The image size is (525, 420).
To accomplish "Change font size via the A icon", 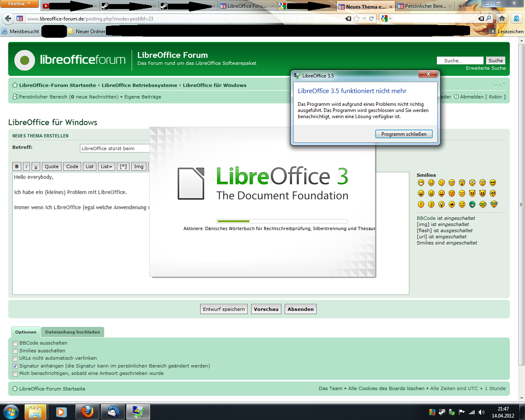I will pyautogui.click(x=499, y=84).
